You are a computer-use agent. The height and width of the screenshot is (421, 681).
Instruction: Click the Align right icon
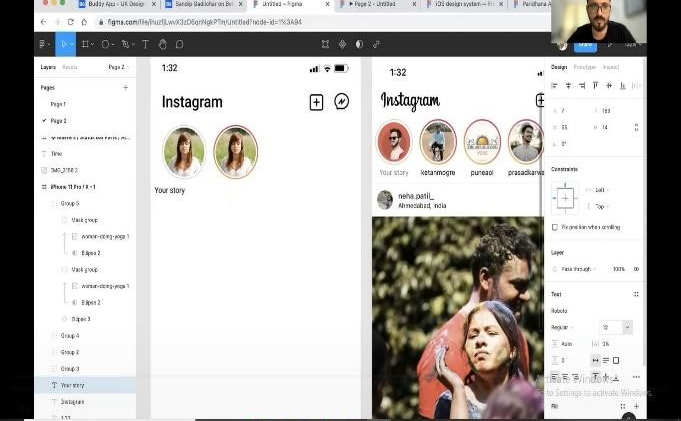pyautogui.click(x=582, y=86)
